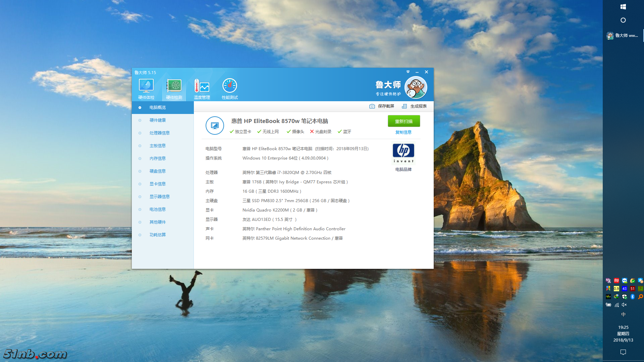The height and width of the screenshot is (362, 644).
Task: Click the report icon for 生成报表
Action: pos(405,106)
